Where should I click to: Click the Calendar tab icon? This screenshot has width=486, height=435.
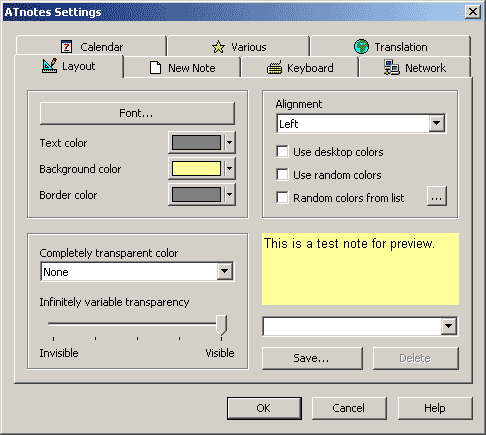coord(66,47)
